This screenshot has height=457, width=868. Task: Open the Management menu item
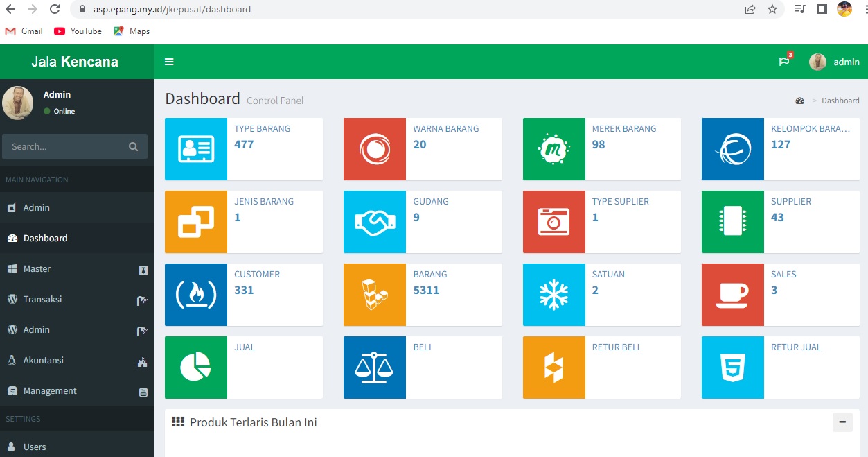tap(50, 391)
